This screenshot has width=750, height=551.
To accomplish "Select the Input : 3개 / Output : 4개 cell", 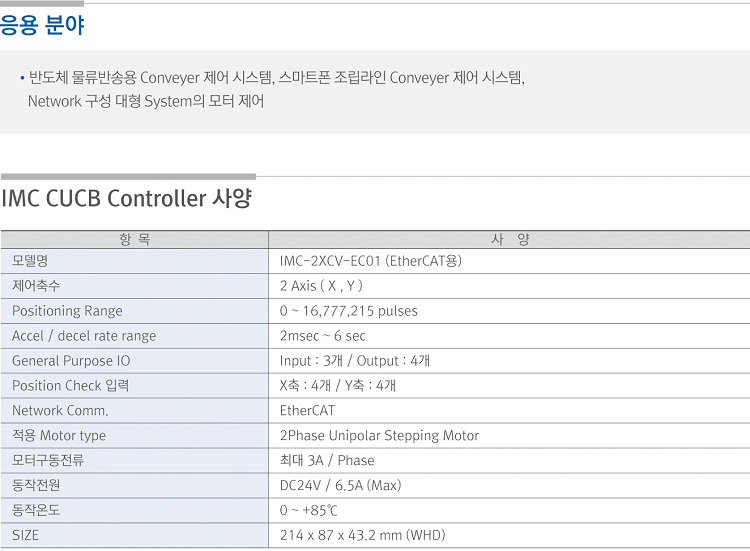I will 355,361.
